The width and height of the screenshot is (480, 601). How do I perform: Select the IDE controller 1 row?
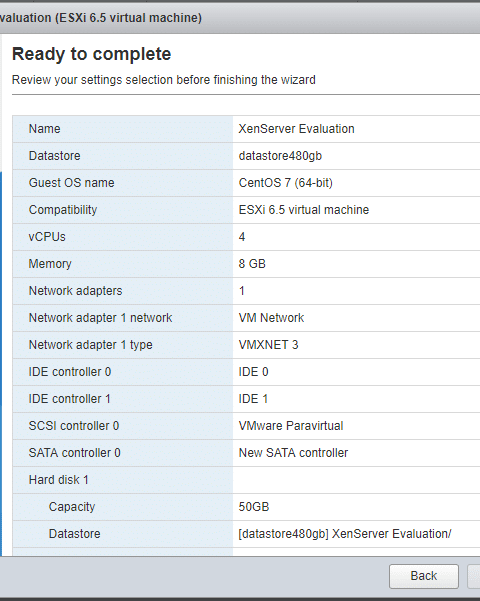pos(246,399)
